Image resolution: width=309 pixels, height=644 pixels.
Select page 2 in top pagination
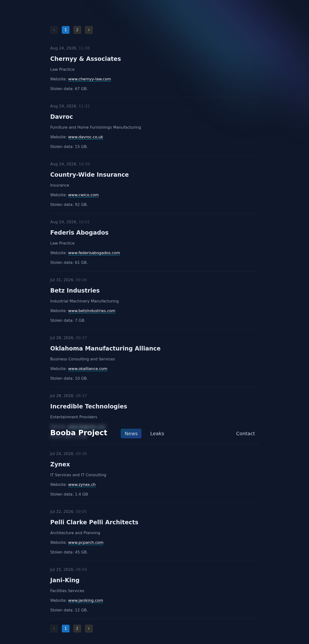pos(77,30)
